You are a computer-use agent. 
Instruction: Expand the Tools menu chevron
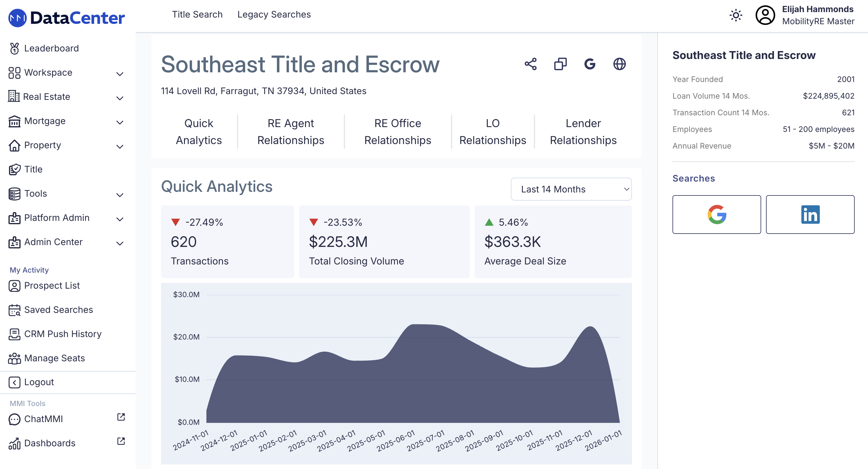point(120,195)
